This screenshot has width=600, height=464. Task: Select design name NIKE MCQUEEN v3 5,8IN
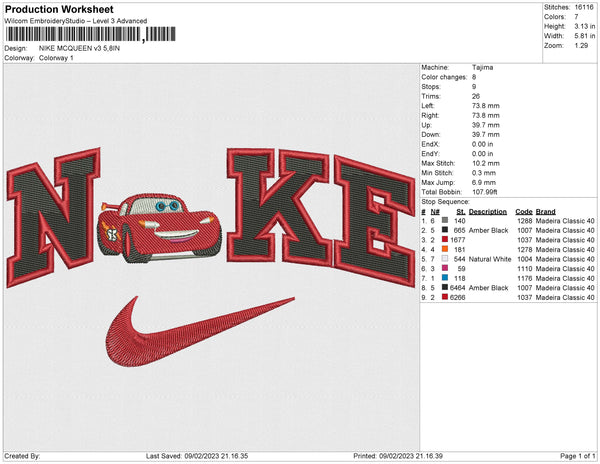(79, 48)
